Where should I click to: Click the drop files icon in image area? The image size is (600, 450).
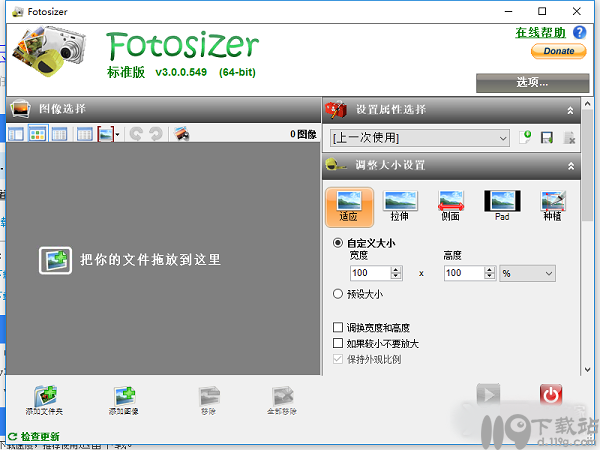pyautogui.click(x=55, y=260)
